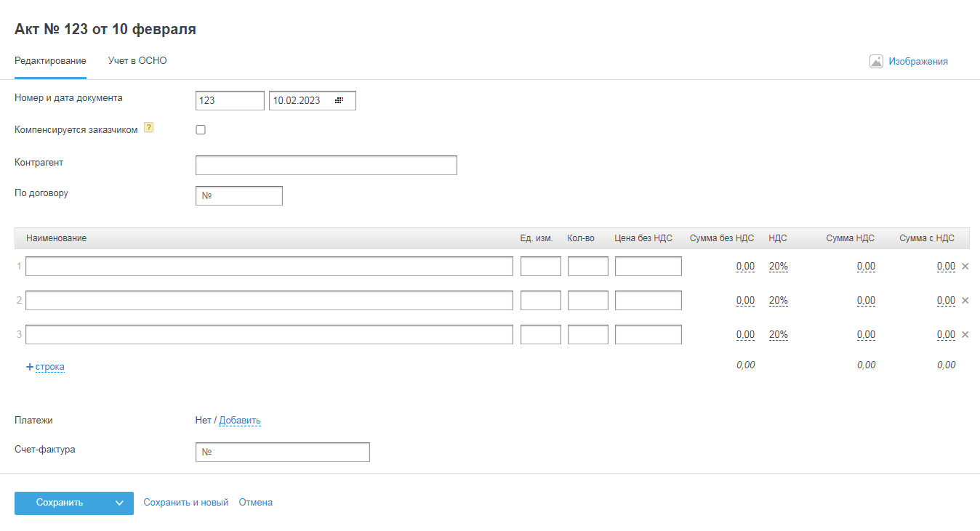This screenshot has height=531, width=980.
Task: Click the НДС column header
Action: pyautogui.click(x=778, y=238)
